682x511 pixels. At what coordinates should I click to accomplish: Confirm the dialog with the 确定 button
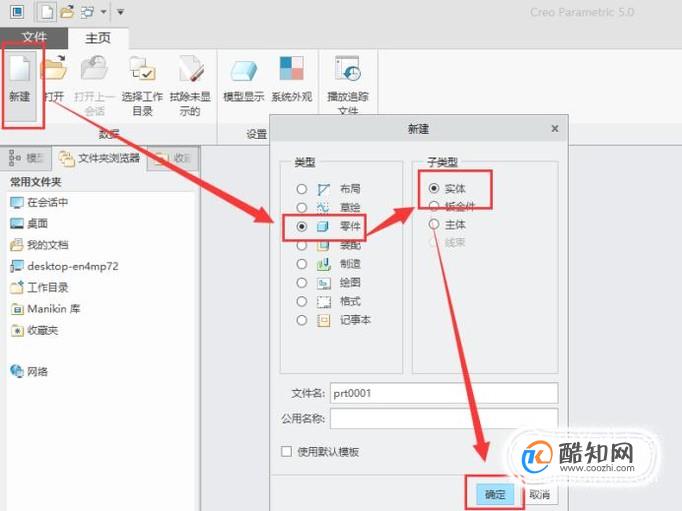click(495, 494)
